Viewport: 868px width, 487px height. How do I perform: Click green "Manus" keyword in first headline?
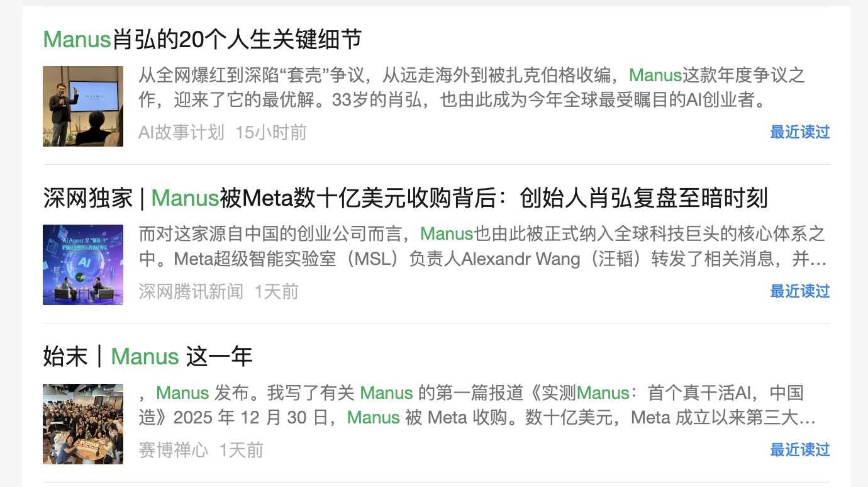77,39
